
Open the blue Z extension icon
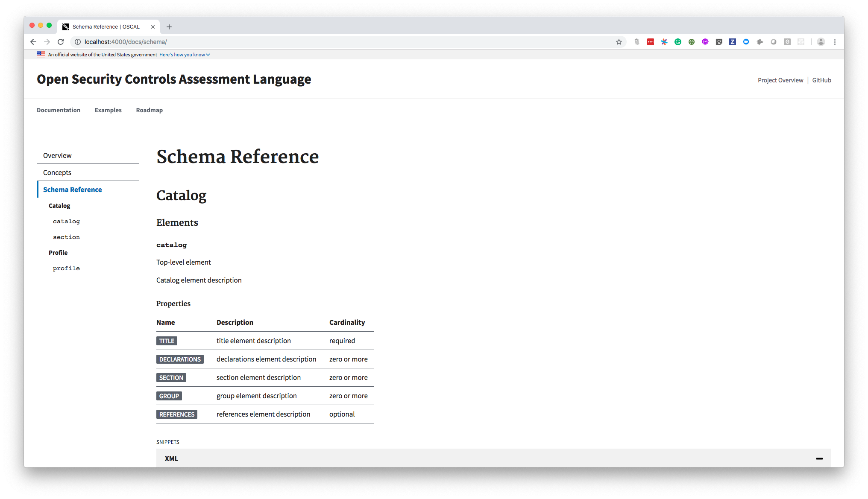pyautogui.click(x=732, y=42)
